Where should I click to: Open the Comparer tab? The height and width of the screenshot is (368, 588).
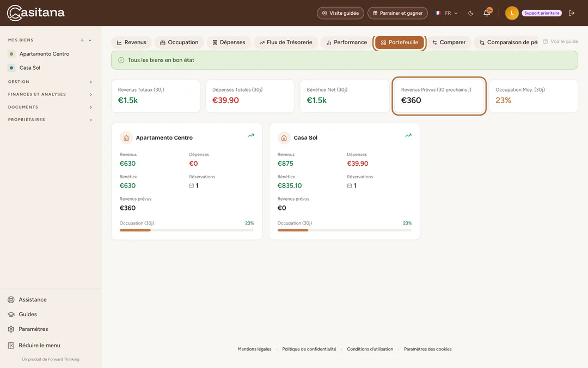(x=449, y=43)
